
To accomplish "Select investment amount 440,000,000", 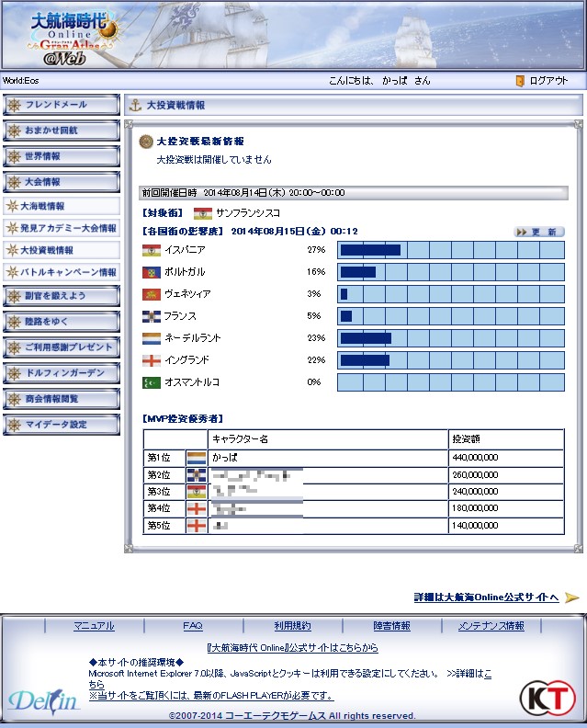I will [475, 458].
